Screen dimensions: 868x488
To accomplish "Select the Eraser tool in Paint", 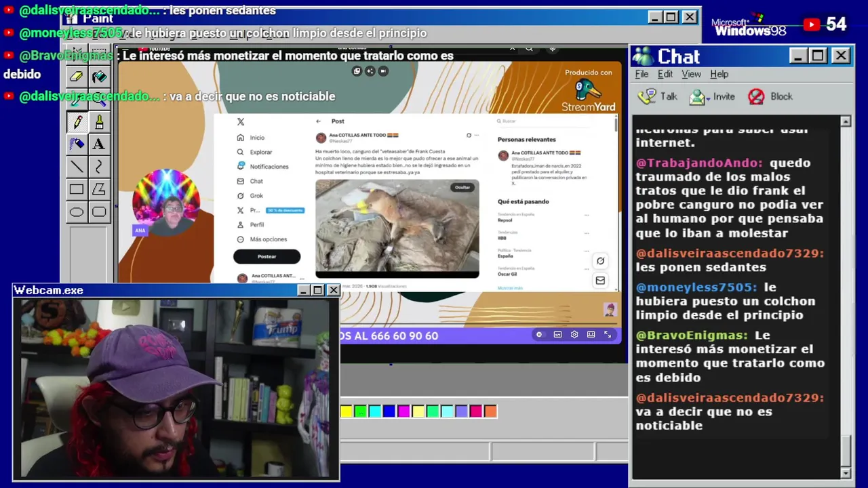I will click(x=77, y=77).
